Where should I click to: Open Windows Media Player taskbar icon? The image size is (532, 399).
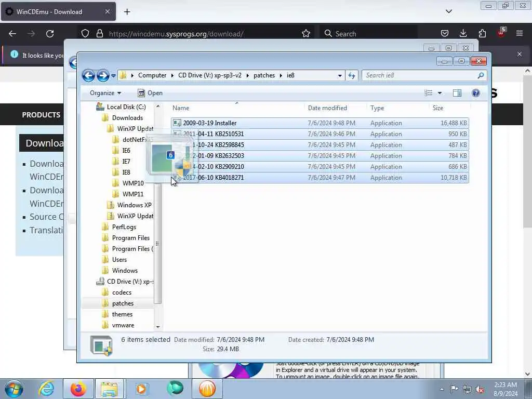(x=141, y=389)
